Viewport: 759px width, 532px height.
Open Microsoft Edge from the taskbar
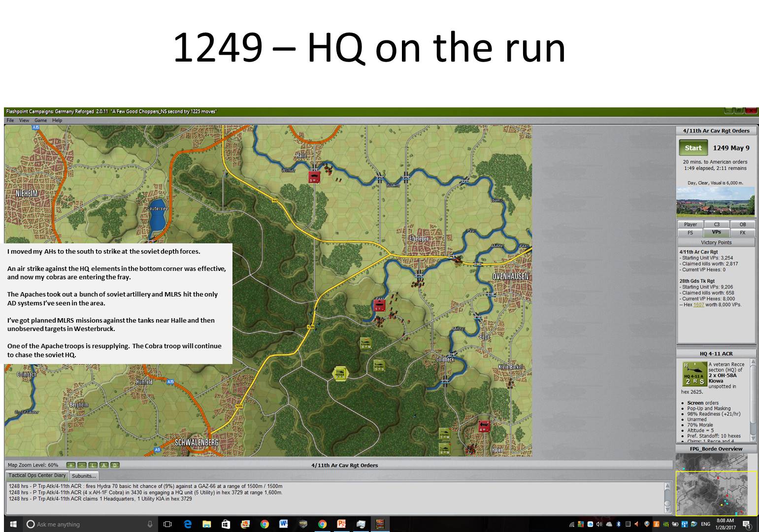188,524
